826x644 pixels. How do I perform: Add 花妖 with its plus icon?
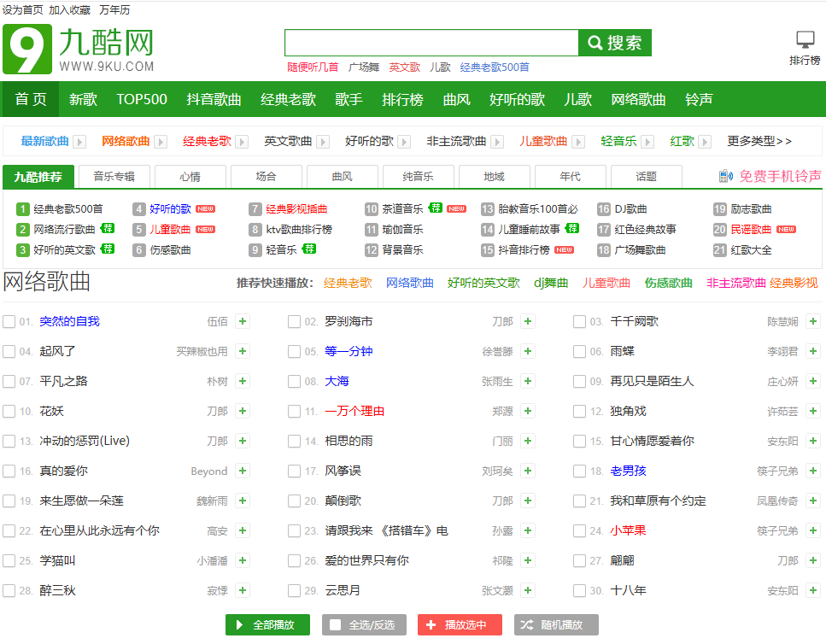[243, 411]
